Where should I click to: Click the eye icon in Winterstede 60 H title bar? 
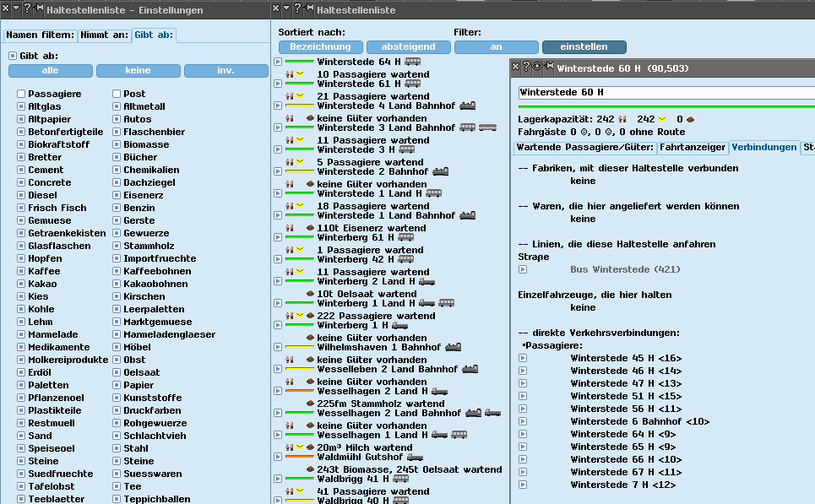(x=536, y=67)
